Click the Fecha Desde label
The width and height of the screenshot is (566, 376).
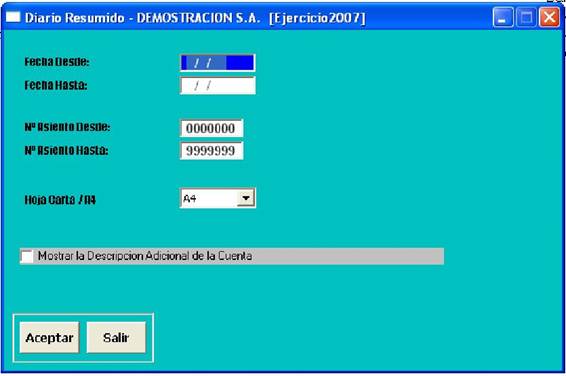(x=57, y=62)
